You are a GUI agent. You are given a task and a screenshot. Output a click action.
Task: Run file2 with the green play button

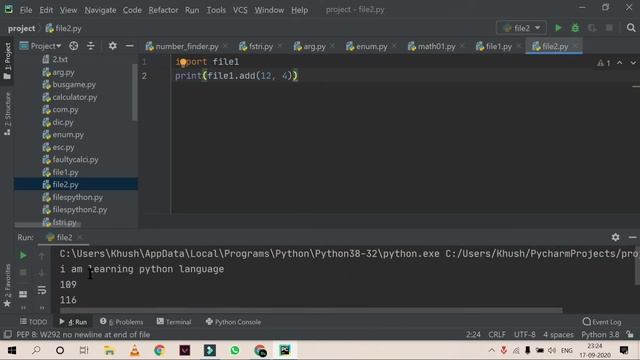pos(558,28)
